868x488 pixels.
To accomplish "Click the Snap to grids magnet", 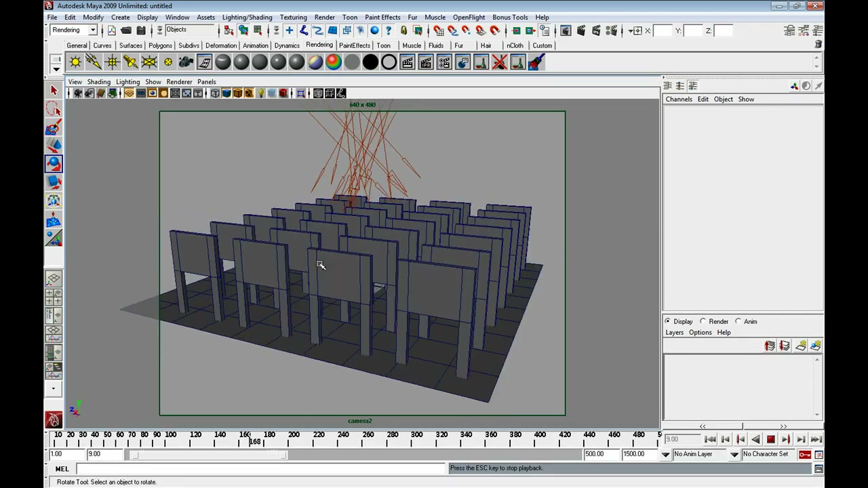I will tap(438, 30).
